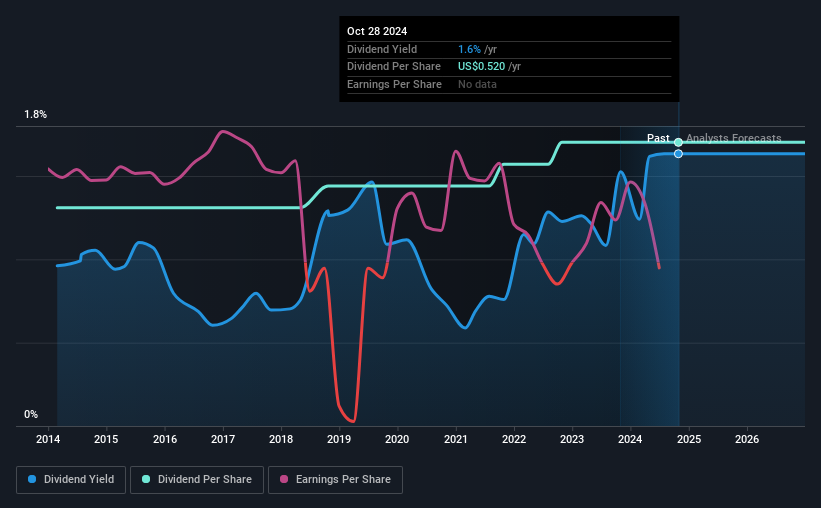Click the 2022 x-axis label

click(x=514, y=439)
